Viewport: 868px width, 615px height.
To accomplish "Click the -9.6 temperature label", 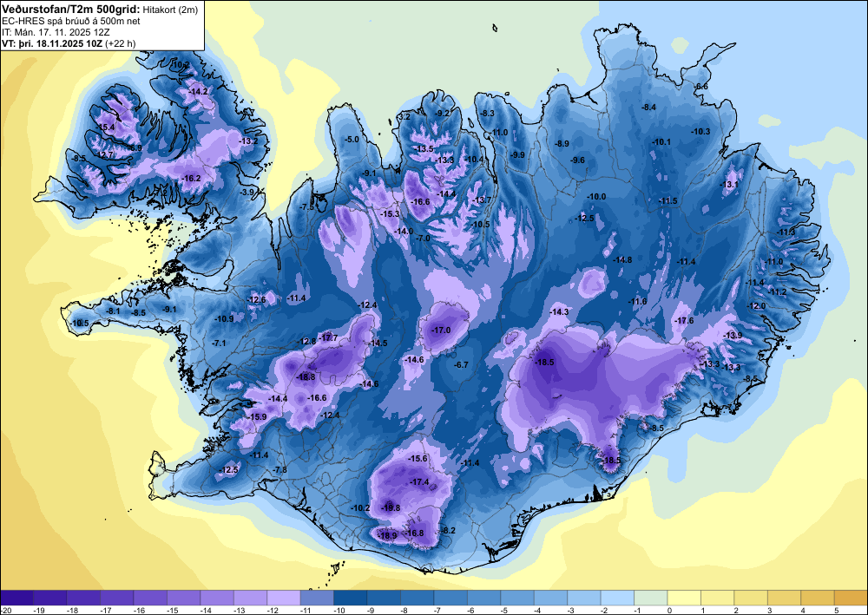I will click(577, 160).
